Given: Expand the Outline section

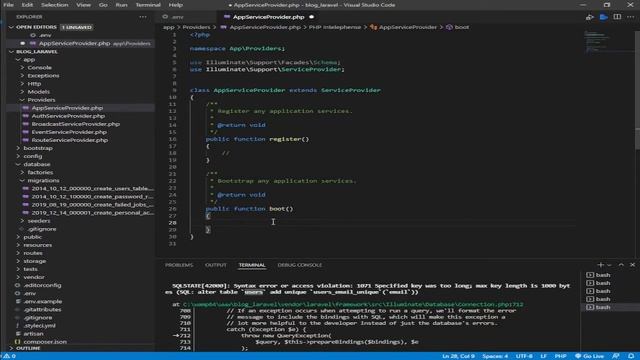Looking at the screenshot, I should (11, 348).
